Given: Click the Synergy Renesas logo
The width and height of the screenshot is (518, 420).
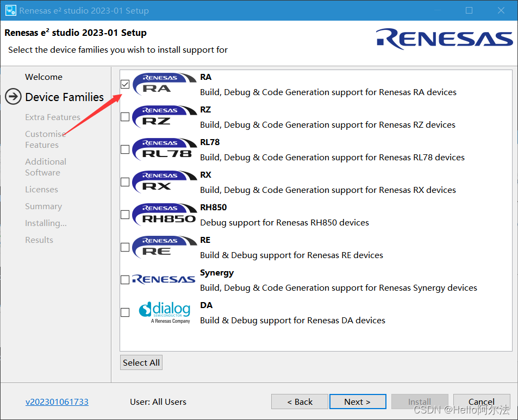Looking at the screenshot, I should coord(164,279).
